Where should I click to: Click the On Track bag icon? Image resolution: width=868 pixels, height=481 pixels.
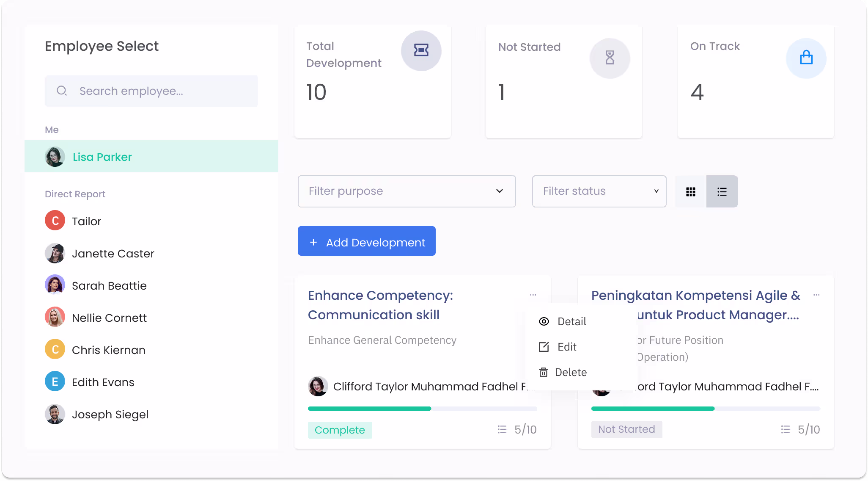(806, 58)
